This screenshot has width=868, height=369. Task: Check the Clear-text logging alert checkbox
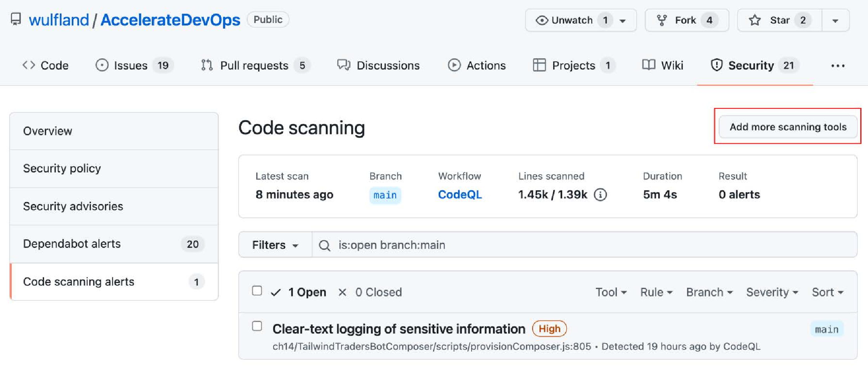pos(257,326)
